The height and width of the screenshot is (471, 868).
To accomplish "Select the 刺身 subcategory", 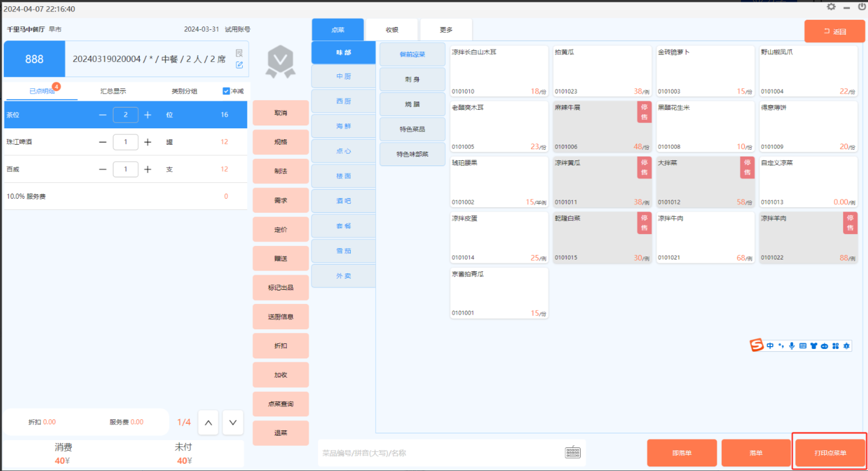I will pos(412,79).
